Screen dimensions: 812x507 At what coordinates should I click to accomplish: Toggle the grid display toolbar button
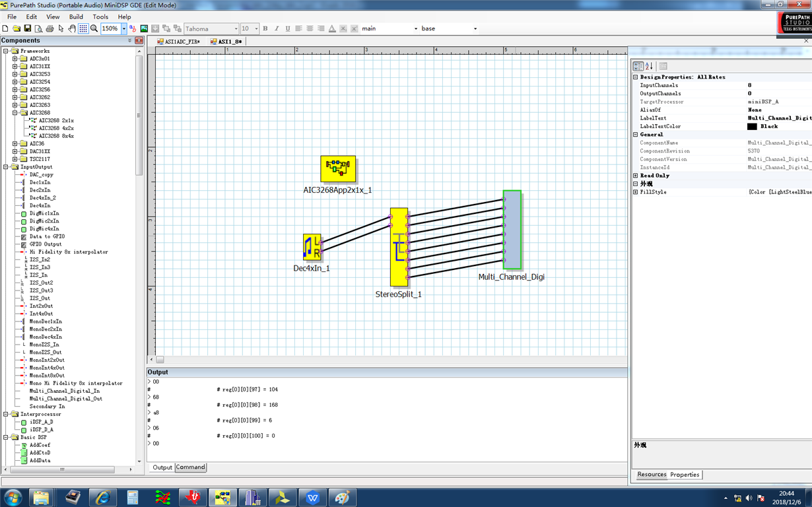[x=83, y=29]
